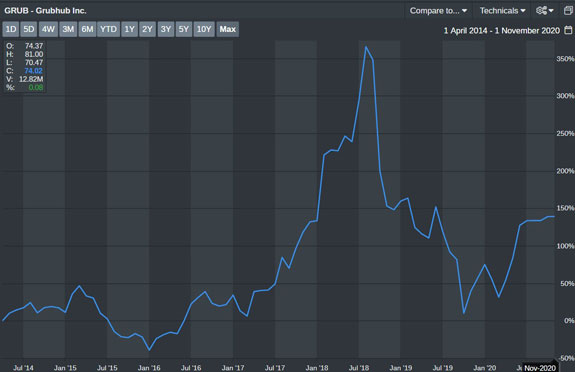Click the Low value 70.47

[34, 62]
